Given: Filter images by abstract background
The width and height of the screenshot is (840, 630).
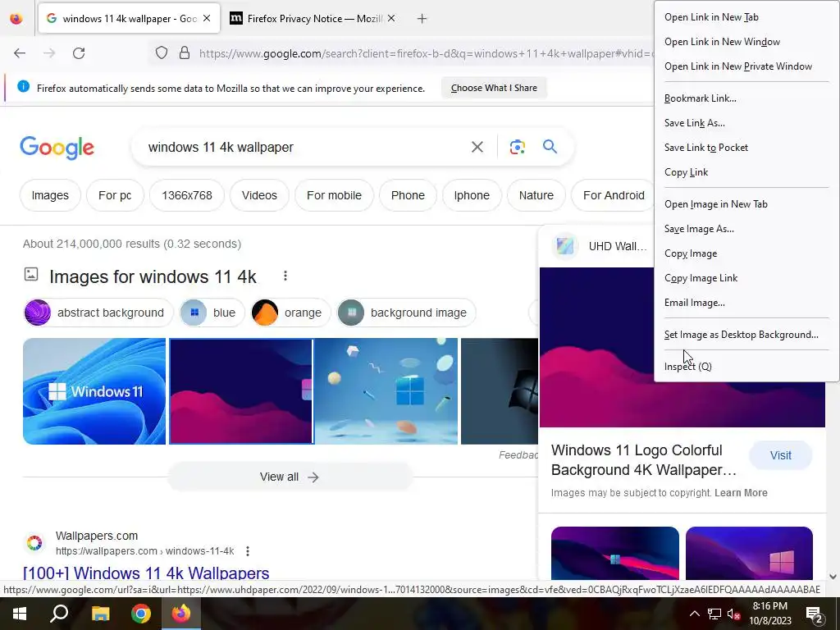Looking at the screenshot, I should (x=98, y=313).
